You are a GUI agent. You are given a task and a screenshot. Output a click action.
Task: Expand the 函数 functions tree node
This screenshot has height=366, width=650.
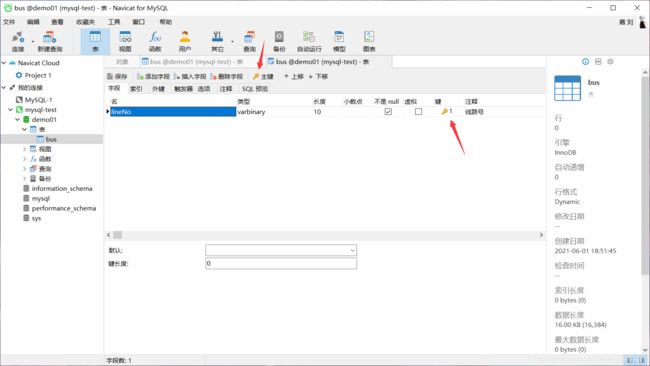[24, 159]
